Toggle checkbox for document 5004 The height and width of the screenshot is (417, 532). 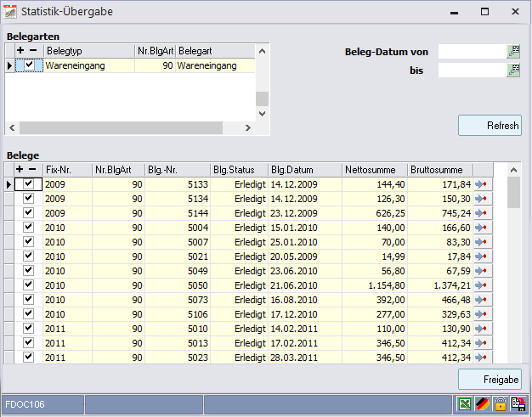tap(29, 227)
